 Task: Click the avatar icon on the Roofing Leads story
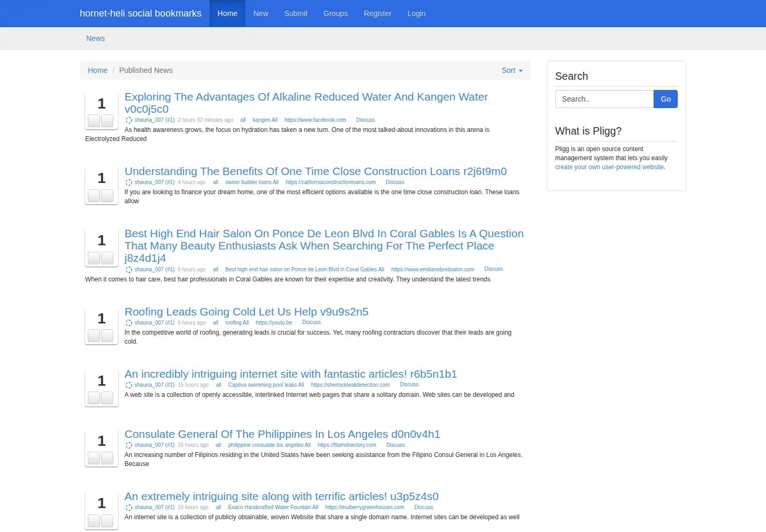129,323
